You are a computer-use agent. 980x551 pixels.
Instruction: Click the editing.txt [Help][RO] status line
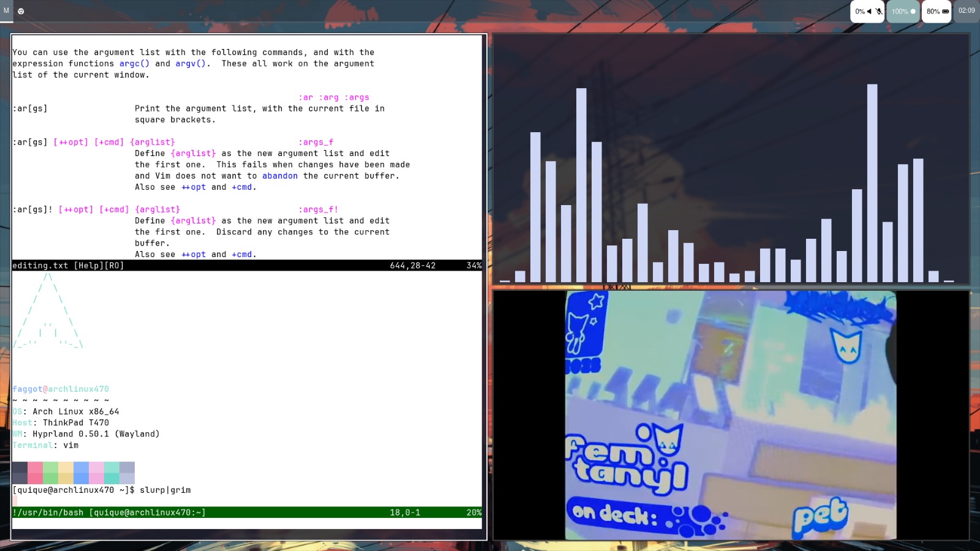[x=68, y=266]
